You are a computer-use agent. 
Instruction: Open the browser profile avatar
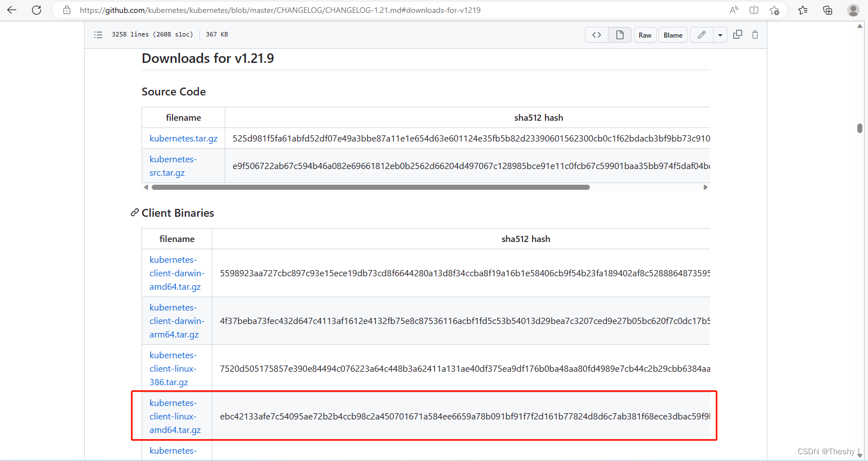[x=853, y=10]
